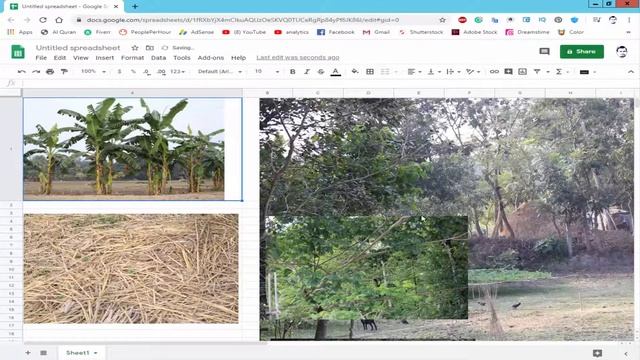Screen dimensions: 640x360
Task: Open the Facebook bookmark
Action: (x=336, y=32)
